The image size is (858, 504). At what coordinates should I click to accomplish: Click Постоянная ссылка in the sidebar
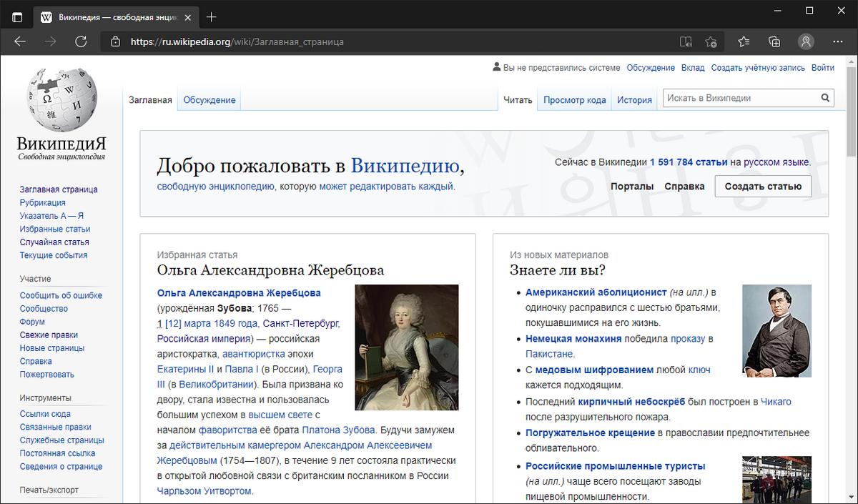pyautogui.click(x=57, y=453)
